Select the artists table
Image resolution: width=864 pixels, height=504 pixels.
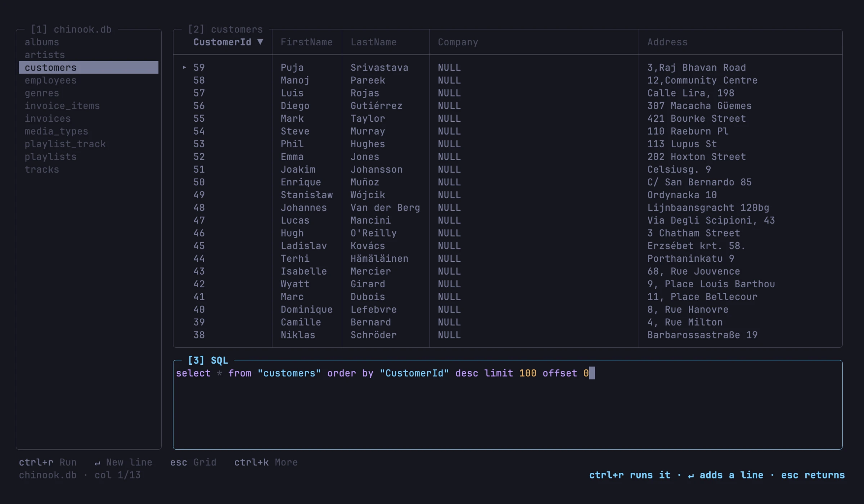(x=45, y=55)
